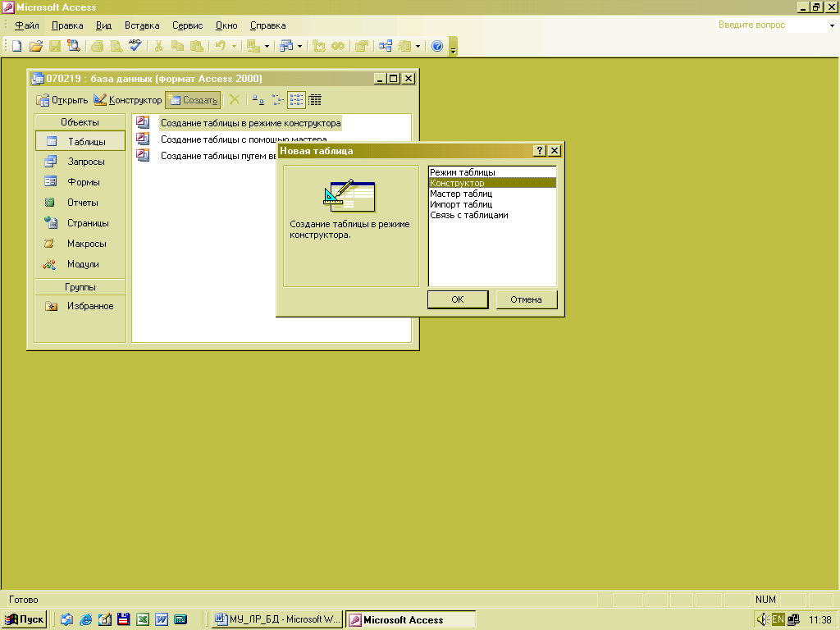Click the Paste clipboard icon
Image resolution: width=840 pixels, height=630 pixels.
pyautogui.click(x=197, y=46)
